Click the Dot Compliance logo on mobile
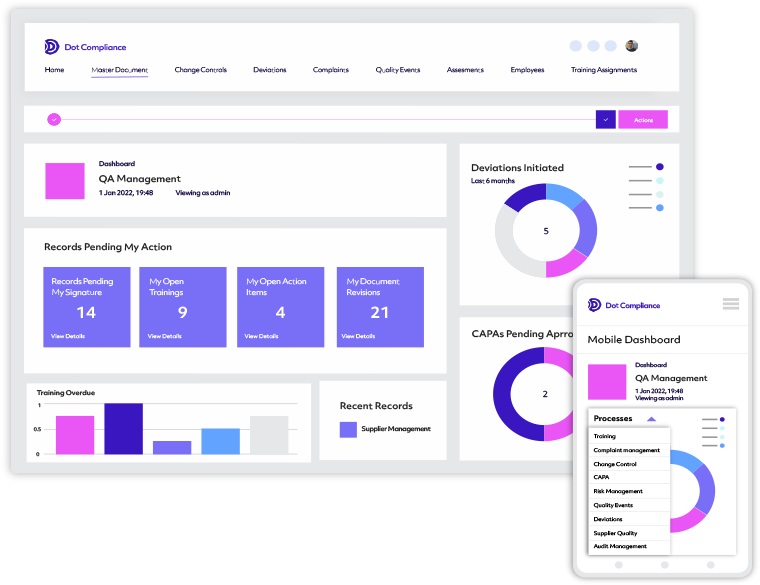The image size is (760, 585). click(x=595, y=305)
